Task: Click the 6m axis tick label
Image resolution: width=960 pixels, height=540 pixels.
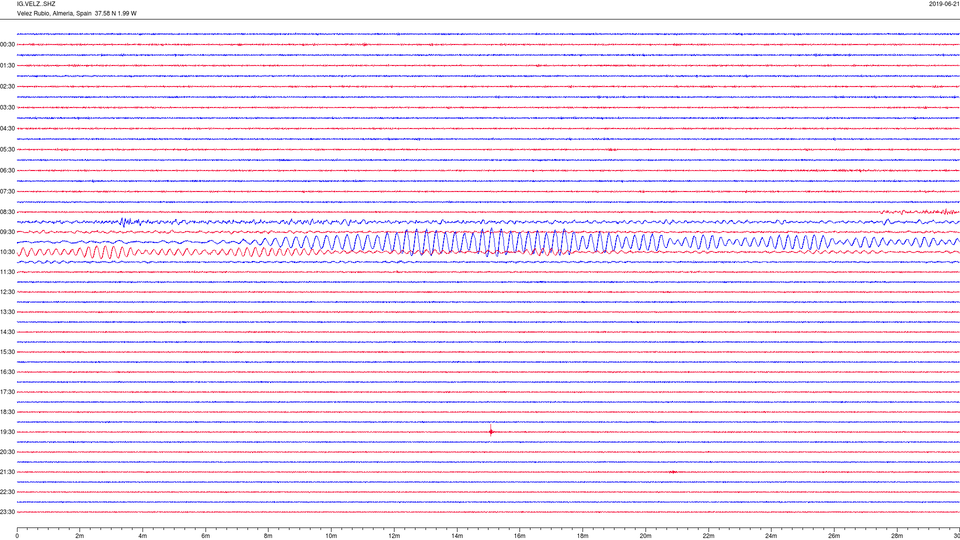Action: (205, 536)
